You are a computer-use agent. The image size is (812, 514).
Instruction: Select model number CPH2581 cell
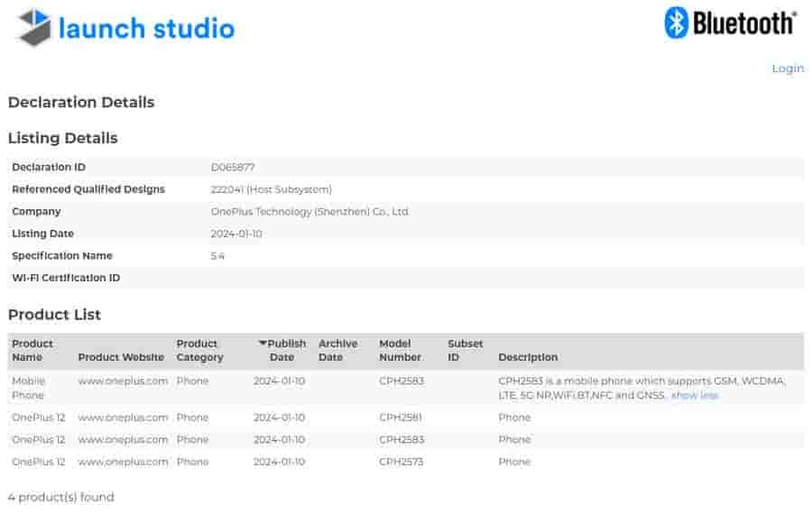click(x=401, y=418)
